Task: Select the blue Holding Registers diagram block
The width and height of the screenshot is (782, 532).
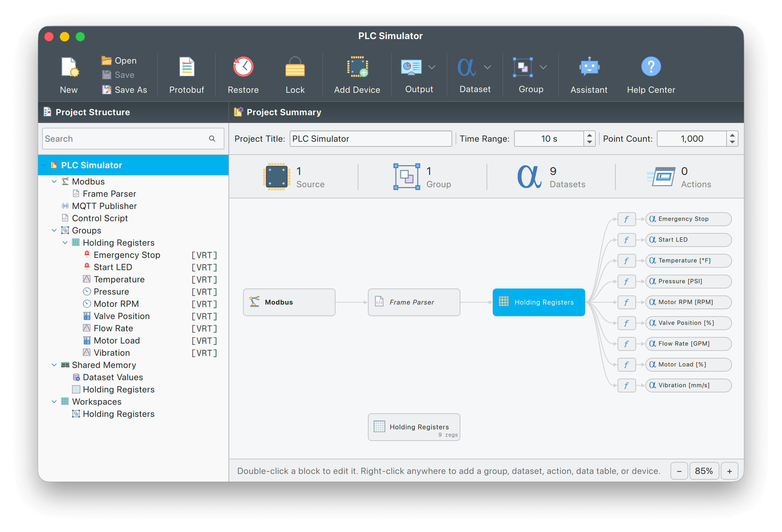Action: [539, 302]
